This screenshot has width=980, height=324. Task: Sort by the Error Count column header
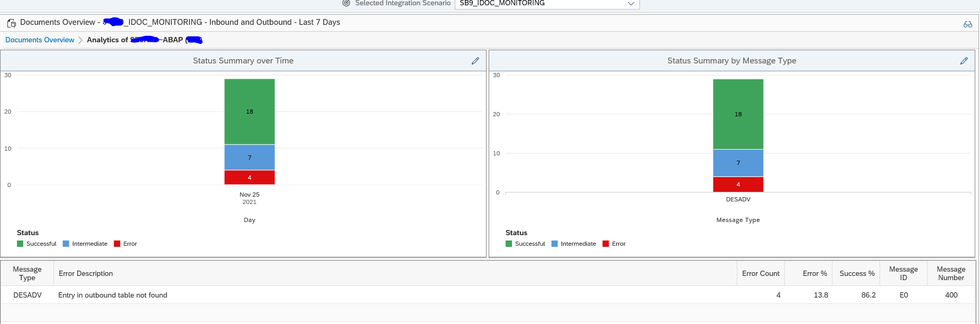click(761, 273)
